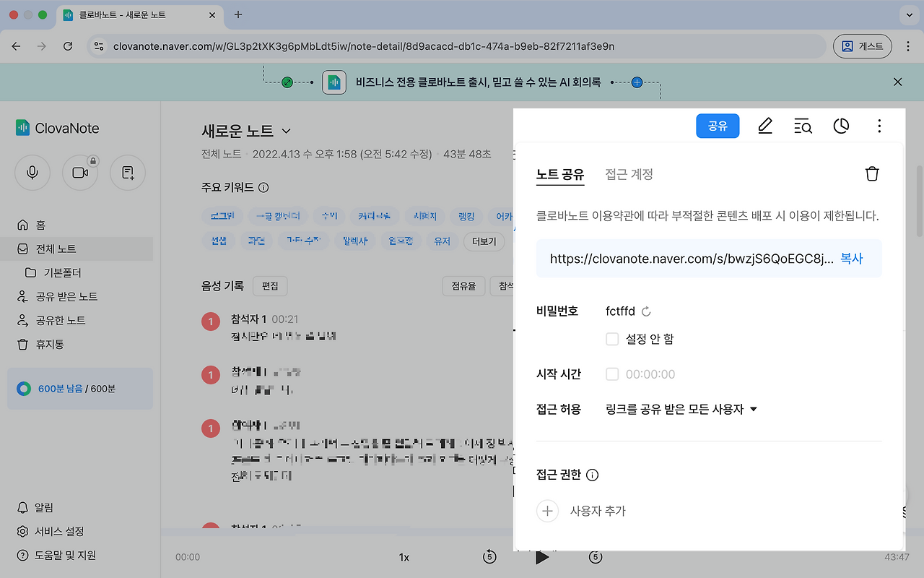
Task: Click the blue 공유 button
Action: tap(718, 126)
